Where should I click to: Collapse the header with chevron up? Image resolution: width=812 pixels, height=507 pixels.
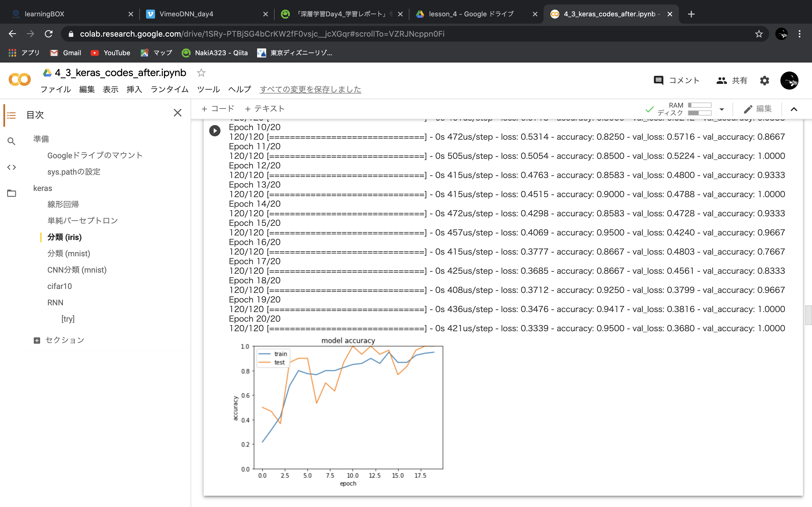tap(794, 109)
